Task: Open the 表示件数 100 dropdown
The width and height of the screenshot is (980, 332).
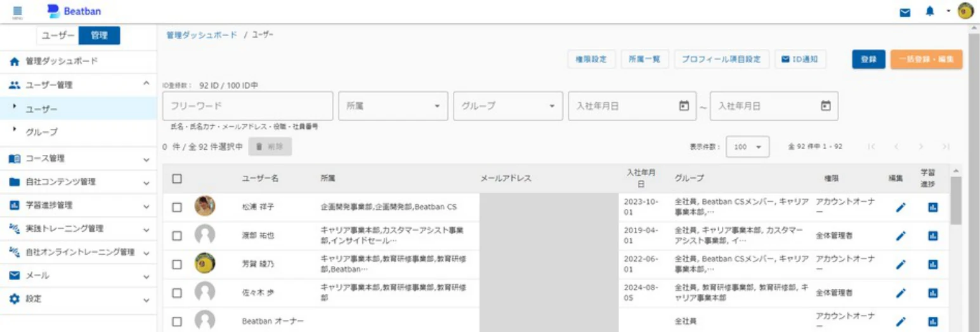Action: click(x=747, y=147)
